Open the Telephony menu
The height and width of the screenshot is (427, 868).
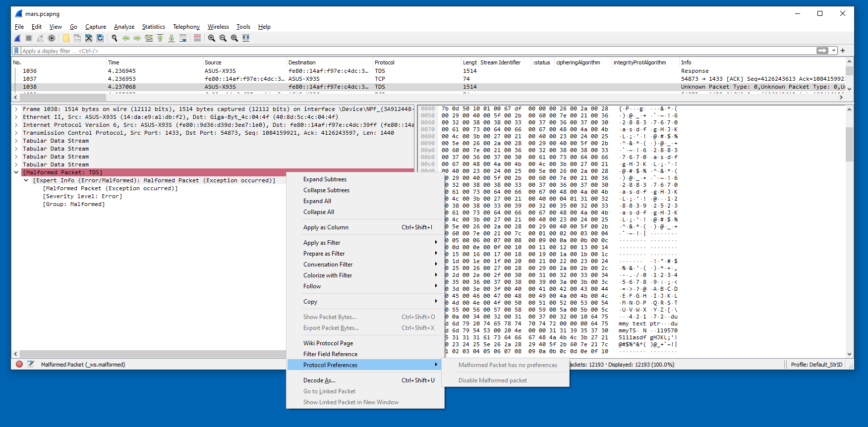(186, 27)
